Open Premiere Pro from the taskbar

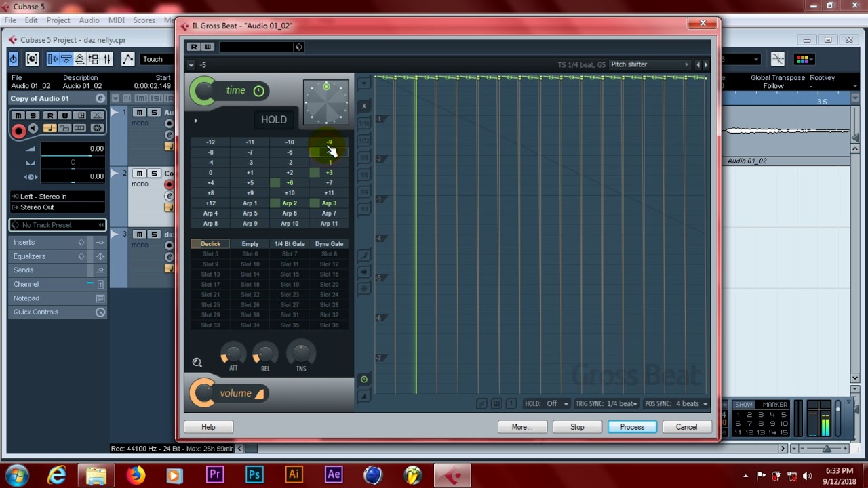tap(215, 474)
